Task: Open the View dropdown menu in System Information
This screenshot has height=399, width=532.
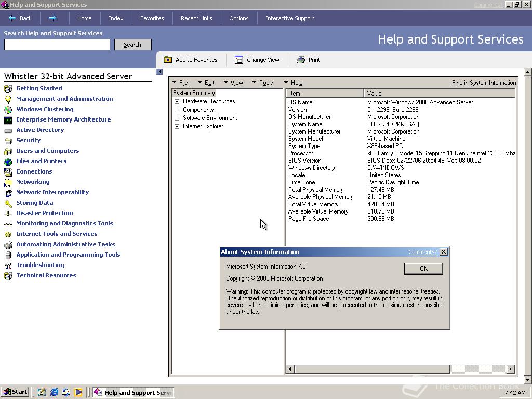Action: click(x=233, y=83)
